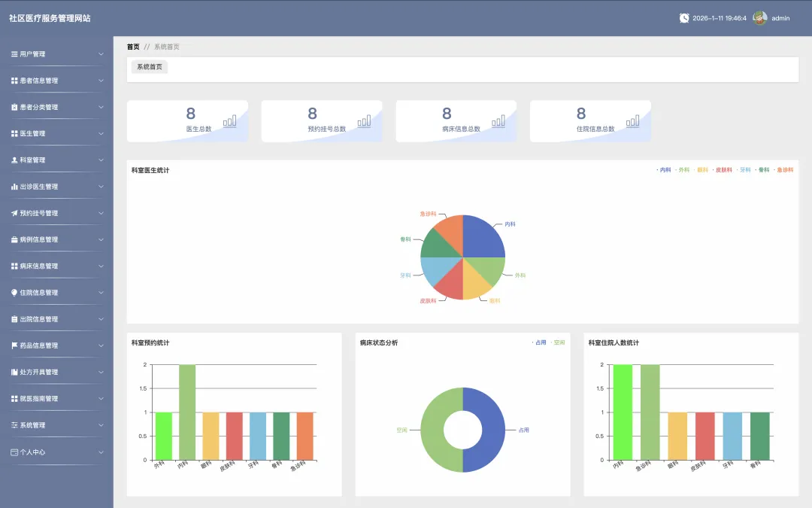
Task: Click the chart icon on 住院信息总数 card
Action: (x=633, y=121)
